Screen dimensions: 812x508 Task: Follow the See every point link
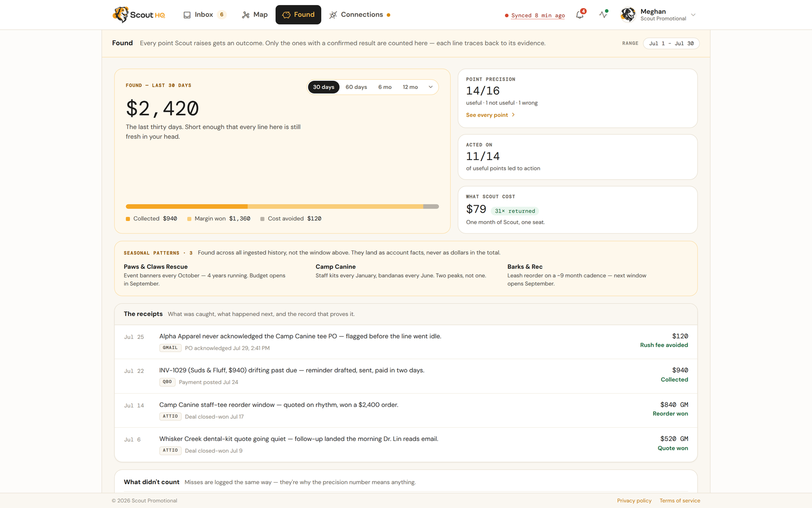click(490, 115)
